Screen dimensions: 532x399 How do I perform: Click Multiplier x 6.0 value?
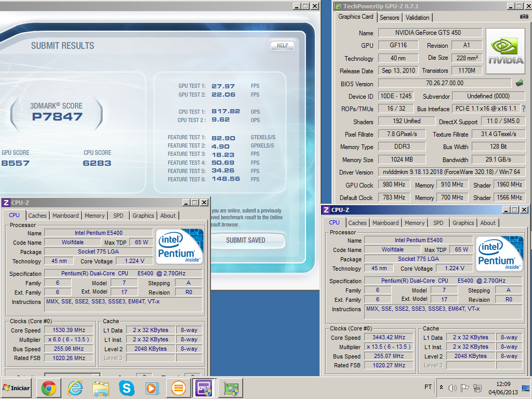(69, 339)
